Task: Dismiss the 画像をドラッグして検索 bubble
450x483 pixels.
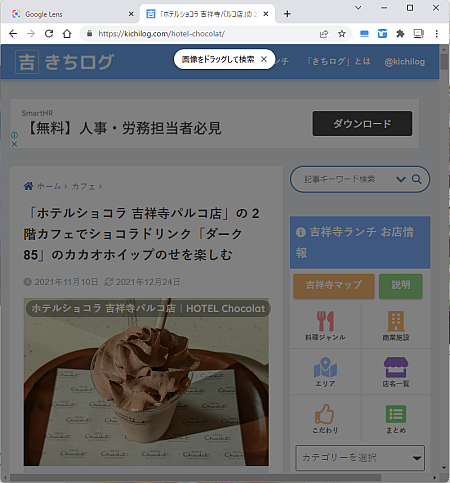Action: [x=264, y=59]
